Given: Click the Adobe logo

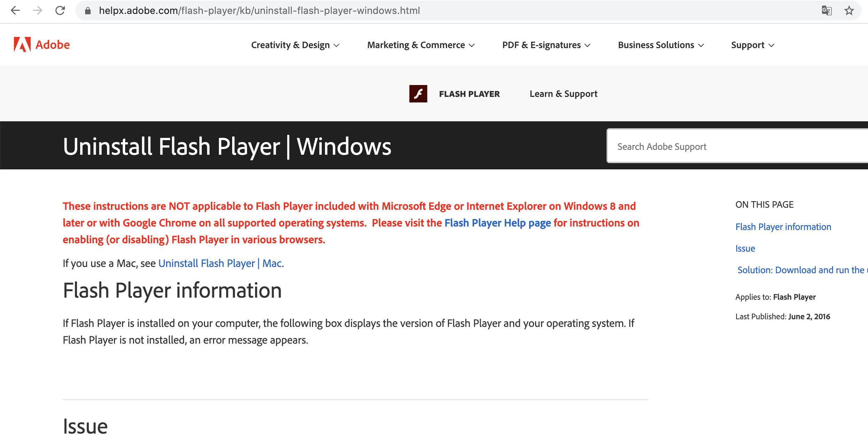Looking at the screenshot, I should [x=41, y=45].
